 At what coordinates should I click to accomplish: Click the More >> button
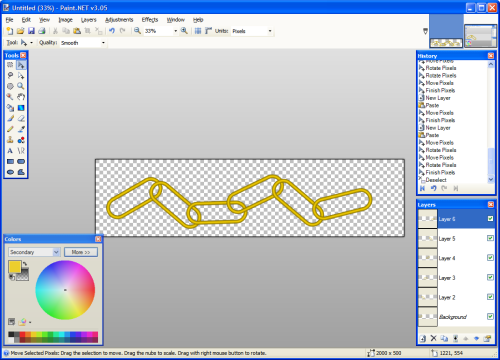coord(81,252)
